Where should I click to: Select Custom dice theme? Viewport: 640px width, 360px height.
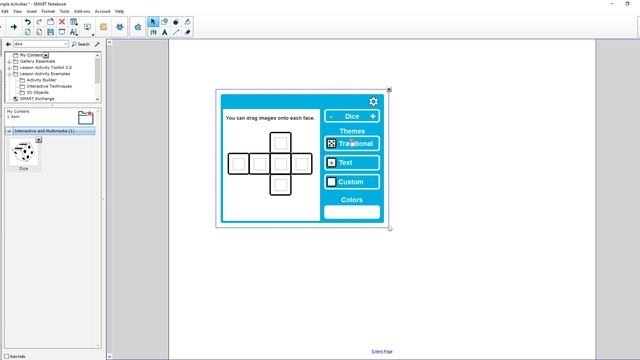[x=352, y=182]
